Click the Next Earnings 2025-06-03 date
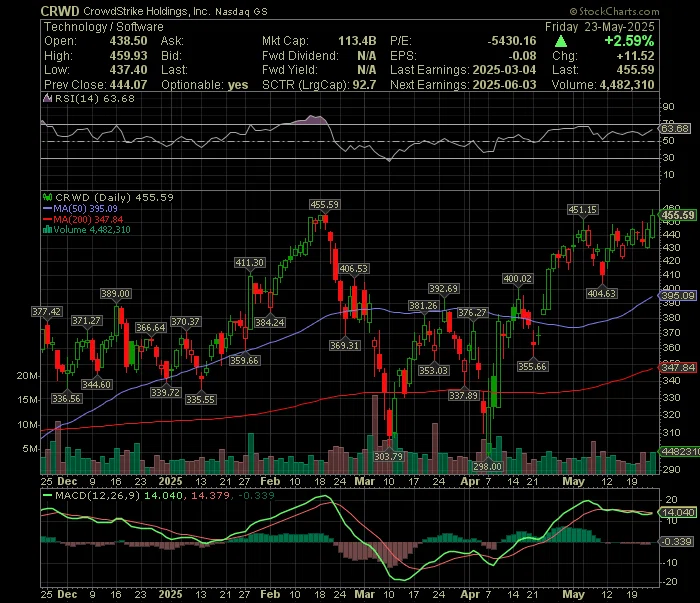Viewport: 700px width, 603px height. [504, 84]
